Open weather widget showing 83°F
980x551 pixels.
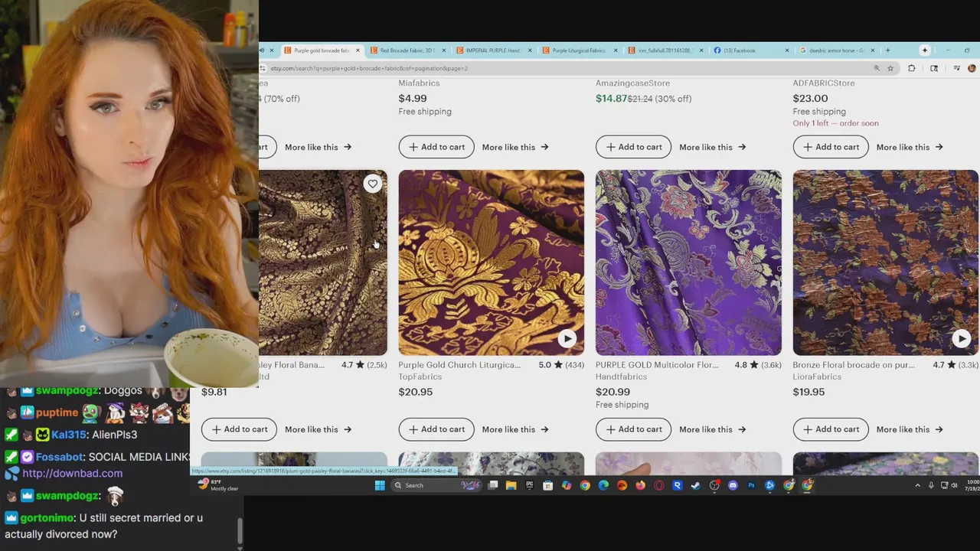218,484
